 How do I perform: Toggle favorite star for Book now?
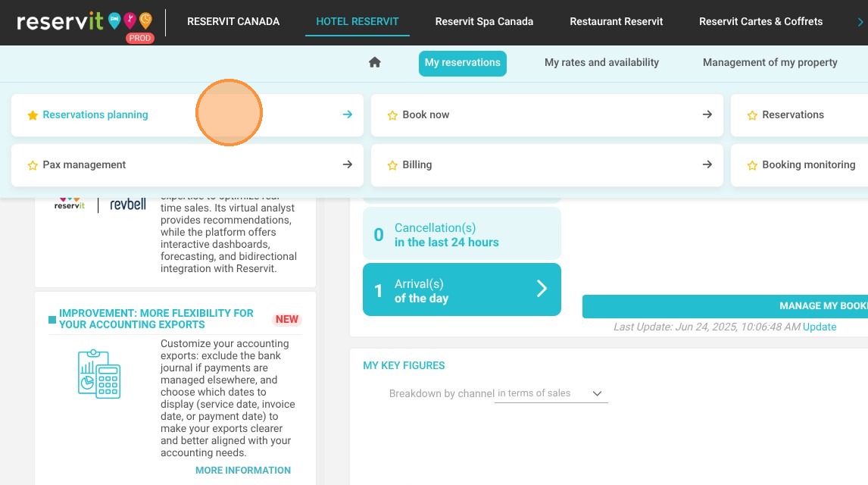click(x=392, y=115)
